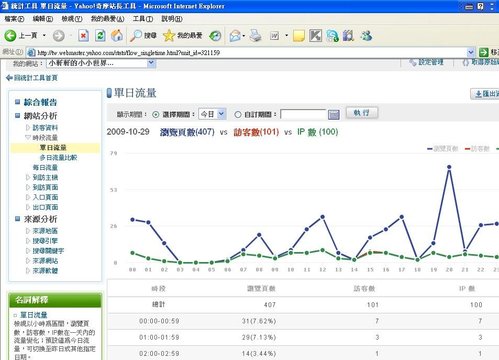Click the 00:00-00:59 table row label
499x360 pixels.
[159, 321]
